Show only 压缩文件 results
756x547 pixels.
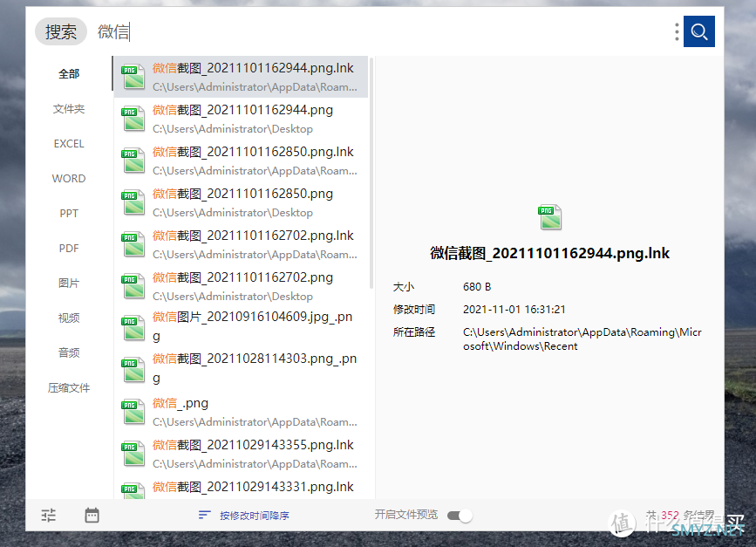point(69,388)
